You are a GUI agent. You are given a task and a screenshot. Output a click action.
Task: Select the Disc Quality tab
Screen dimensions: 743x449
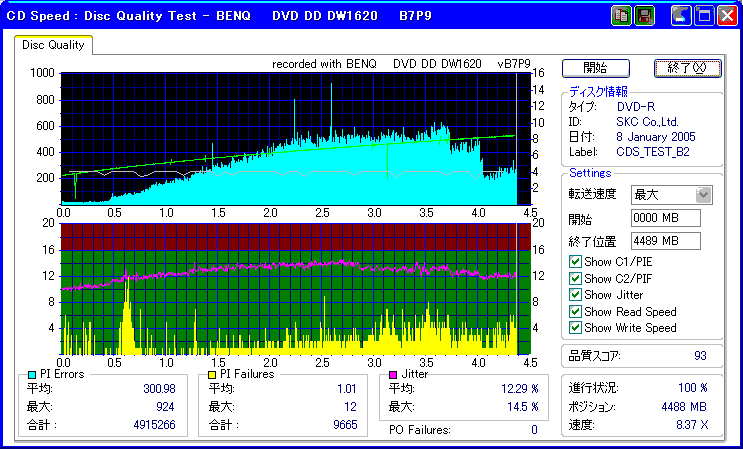[x=53, y=45]
